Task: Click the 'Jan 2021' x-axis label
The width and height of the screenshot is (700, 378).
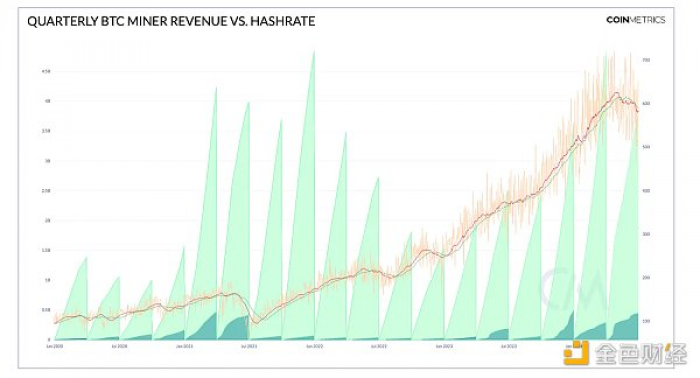Action: (x=184, y=346)
